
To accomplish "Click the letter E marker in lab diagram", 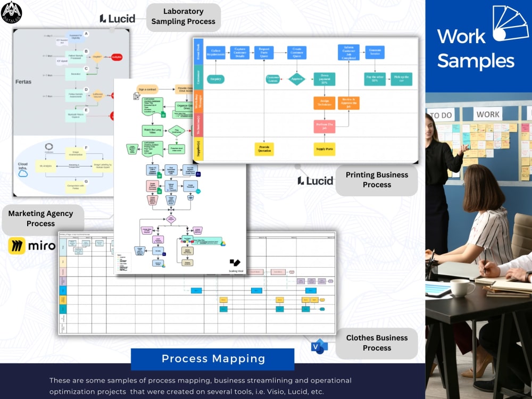I will click(86, 110).
